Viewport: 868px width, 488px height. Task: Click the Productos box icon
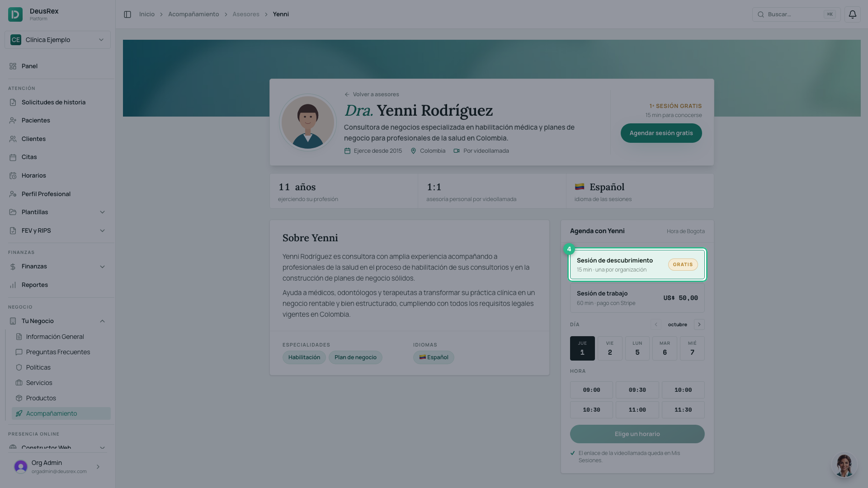(x=19, y=398)
